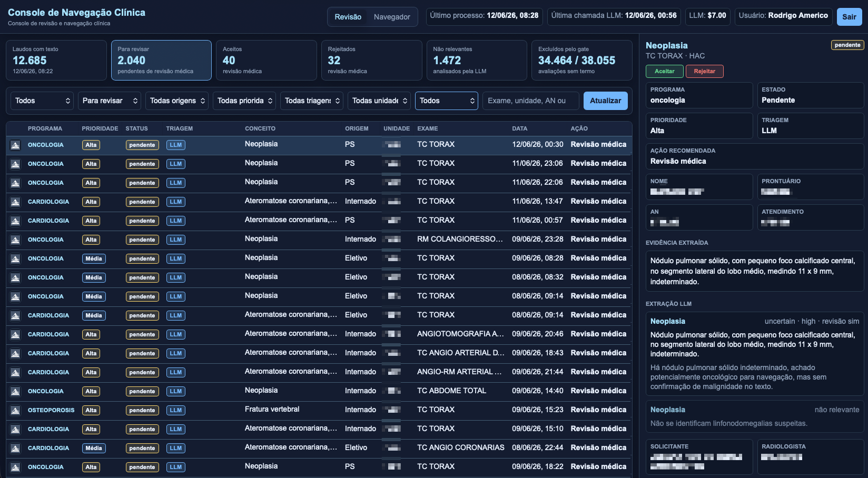Click Revisão médica action in 09/06/26, 14:40 row
The height and width of the screenshot is (478, 868).
(598, 391)
